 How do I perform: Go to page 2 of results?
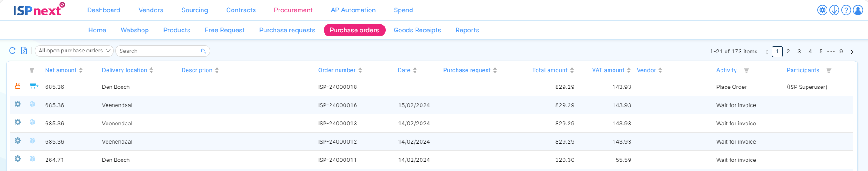[x=788, y=52]
